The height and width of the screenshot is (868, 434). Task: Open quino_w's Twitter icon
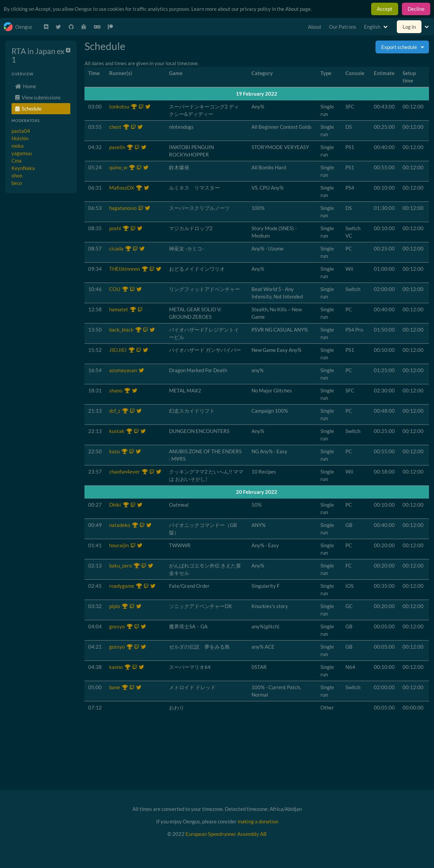pos(146,168)
